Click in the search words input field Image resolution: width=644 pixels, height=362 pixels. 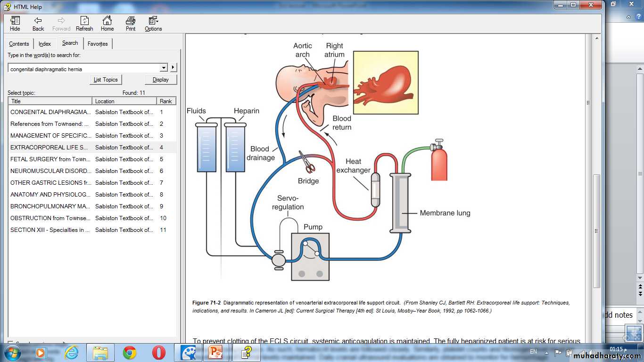click(x=84, y=69)
